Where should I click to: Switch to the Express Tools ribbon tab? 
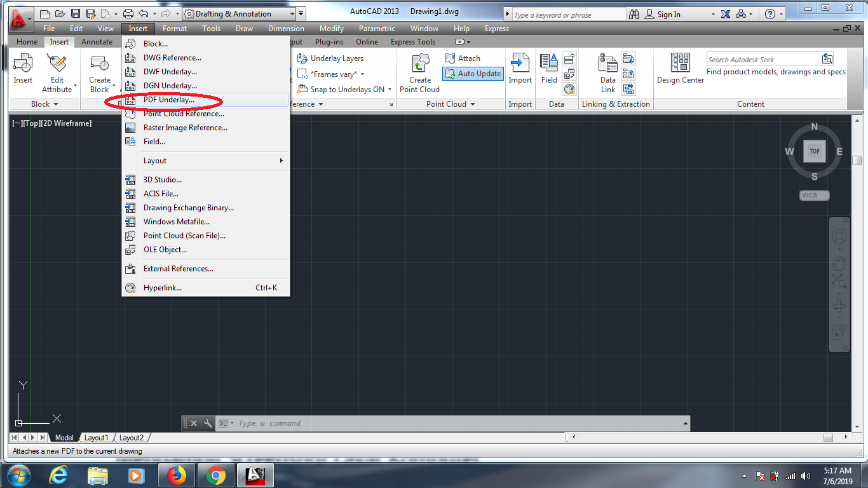click(x=413, y=42)
